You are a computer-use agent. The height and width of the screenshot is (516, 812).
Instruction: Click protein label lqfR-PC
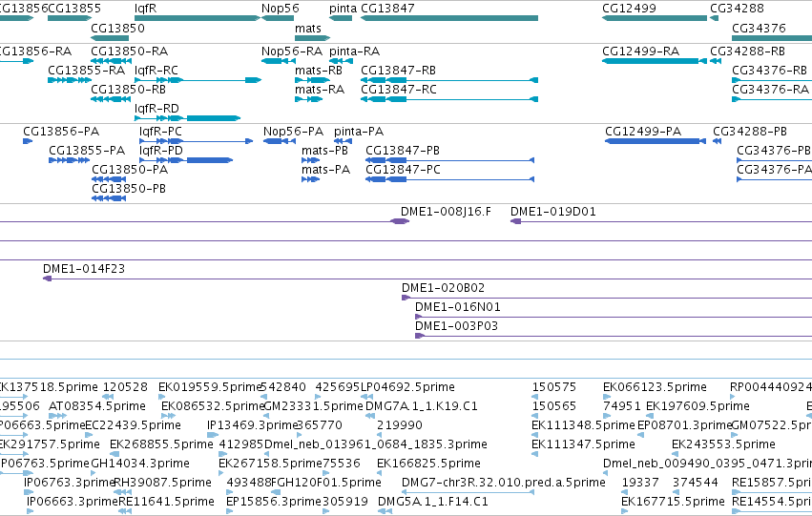(160, 132)
